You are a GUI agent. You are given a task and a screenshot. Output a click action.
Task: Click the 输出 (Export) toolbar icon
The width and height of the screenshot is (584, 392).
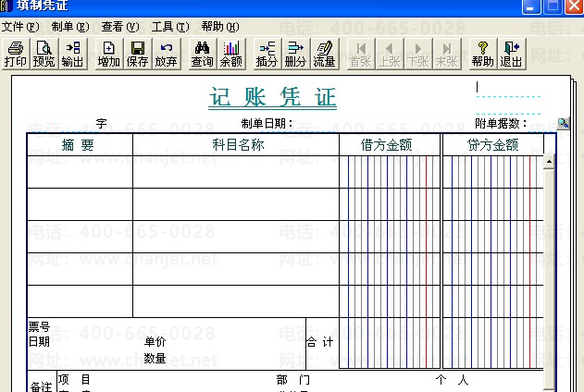pyautogui.click(x=72, y=54)
